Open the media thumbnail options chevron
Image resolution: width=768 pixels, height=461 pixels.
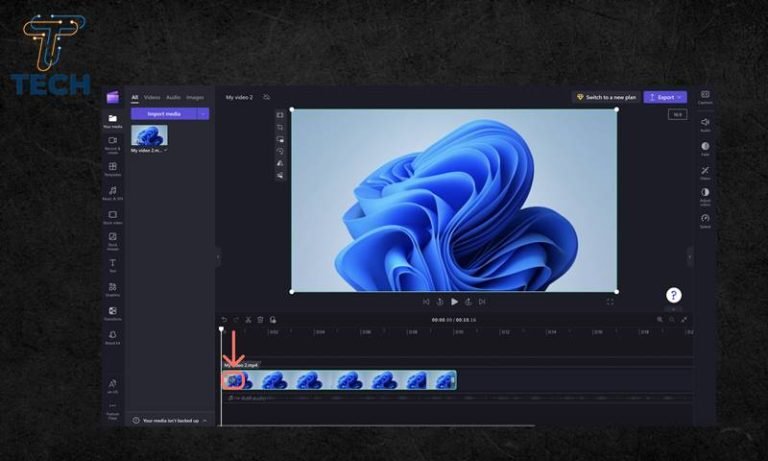click(166, 150)
